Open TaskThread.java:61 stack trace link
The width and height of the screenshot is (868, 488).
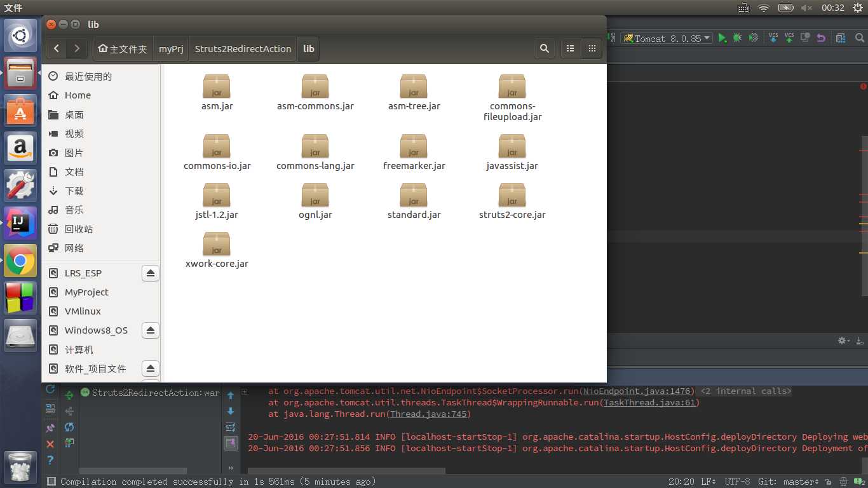pos(649,403)
